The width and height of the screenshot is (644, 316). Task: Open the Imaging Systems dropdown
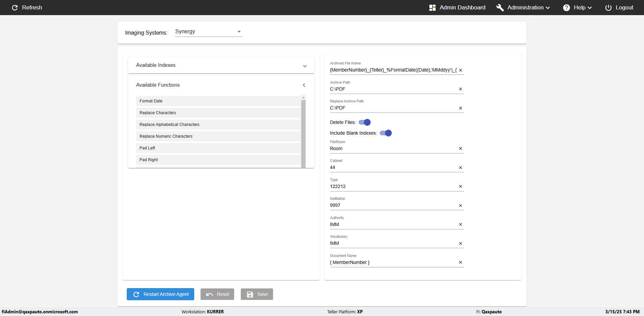click(x=208, y=32)
